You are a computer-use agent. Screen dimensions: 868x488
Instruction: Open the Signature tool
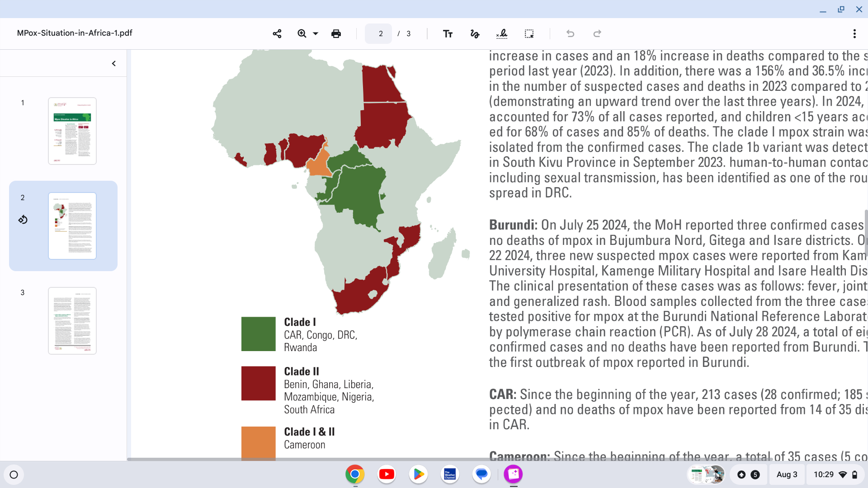coord(502,33)
